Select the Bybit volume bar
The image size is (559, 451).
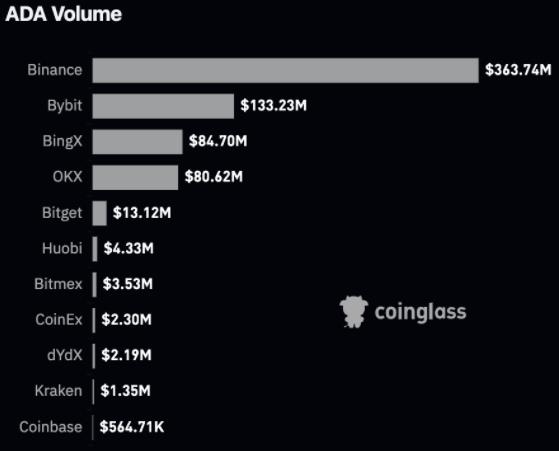(x=163, y=106)
